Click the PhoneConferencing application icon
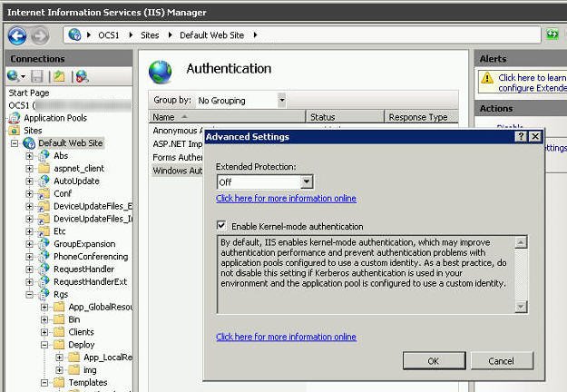567x392 pixels. pyautogui.click(x=44, y=257)
